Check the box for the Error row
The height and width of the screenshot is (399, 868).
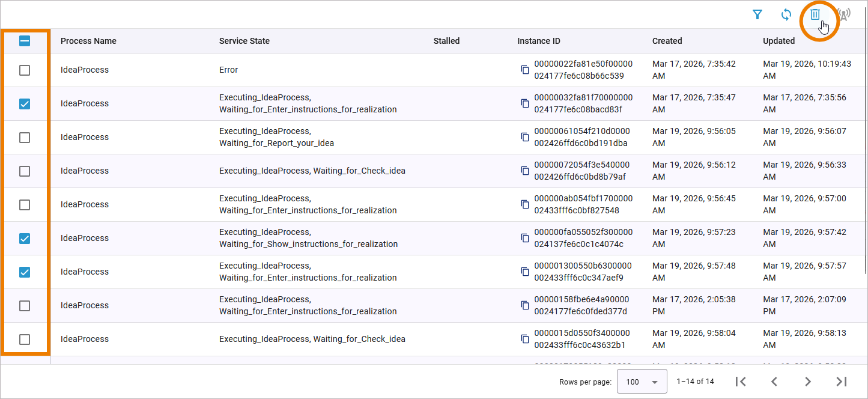(x=25, y=70)
